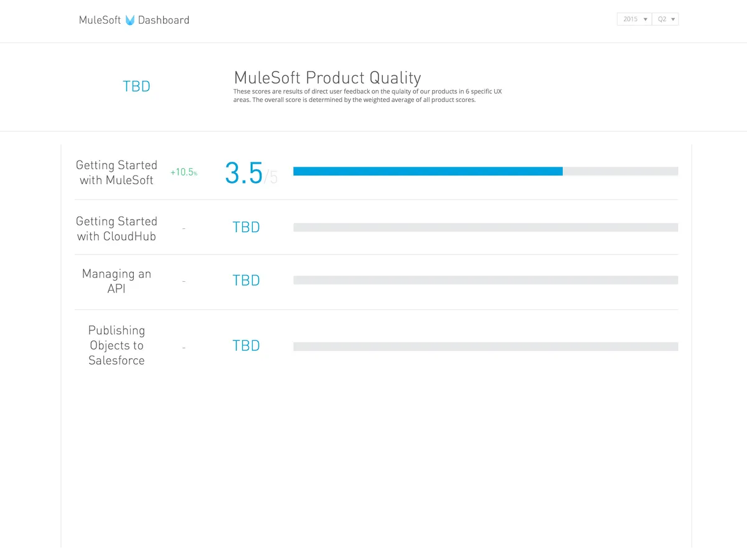Click TBD score for Managing an API
The width and height of the screenshot is (747, 560).
click(246, 281)
